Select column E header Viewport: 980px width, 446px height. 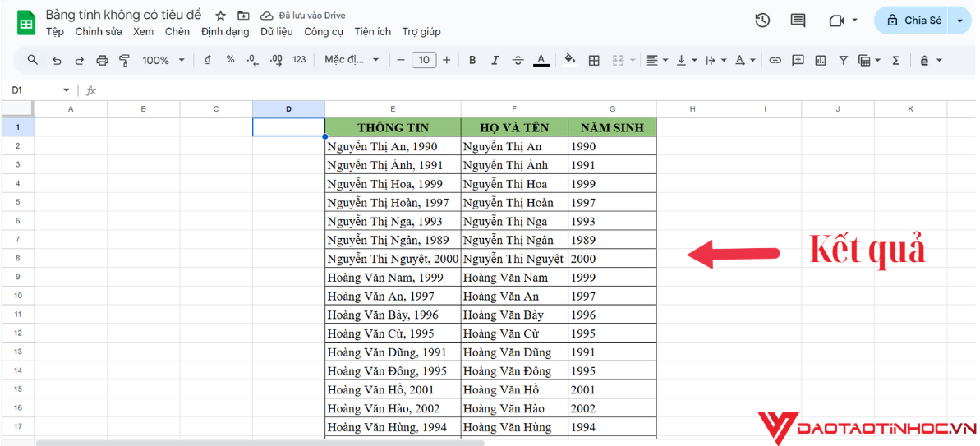coord(393,108)
